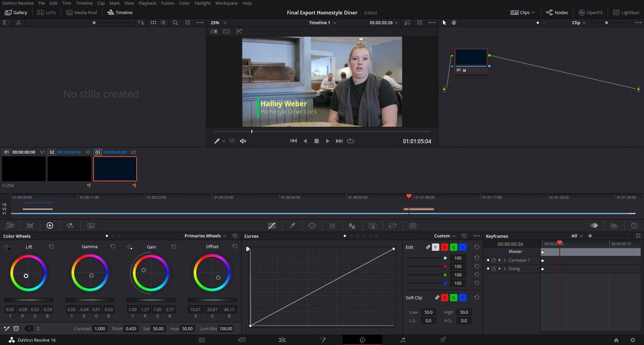
Task: Open the Power Window palette
Action: tap(312, 225)
